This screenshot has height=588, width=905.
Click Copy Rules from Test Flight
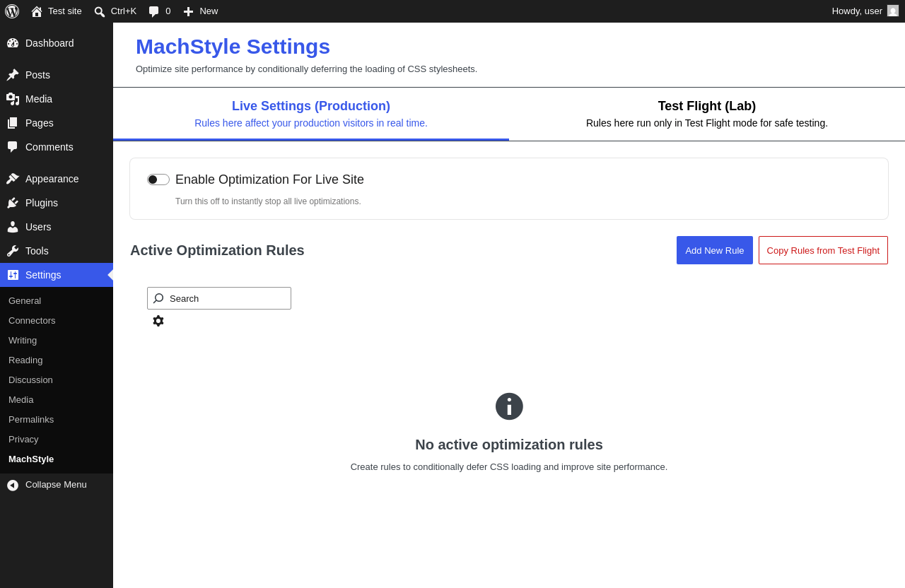click(823, 250)
